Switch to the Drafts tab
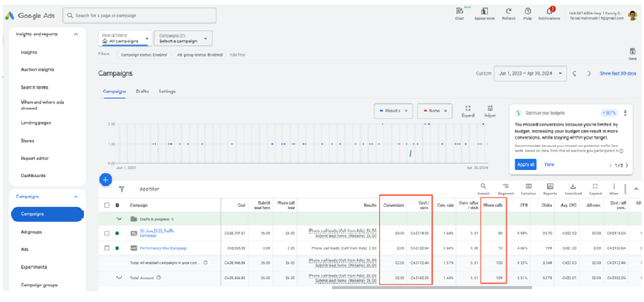Viewport: 644px width, 302px height. click(142, 91)
